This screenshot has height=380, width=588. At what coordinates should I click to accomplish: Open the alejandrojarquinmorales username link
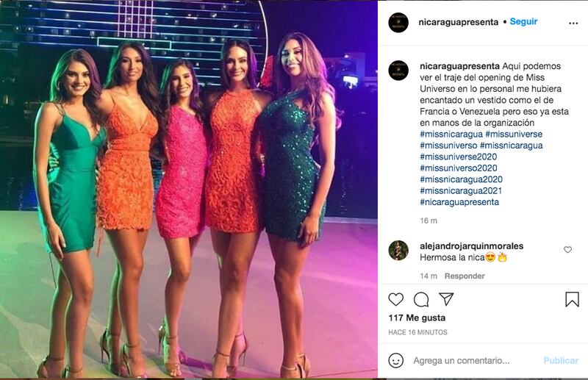[x=472, y=246]
